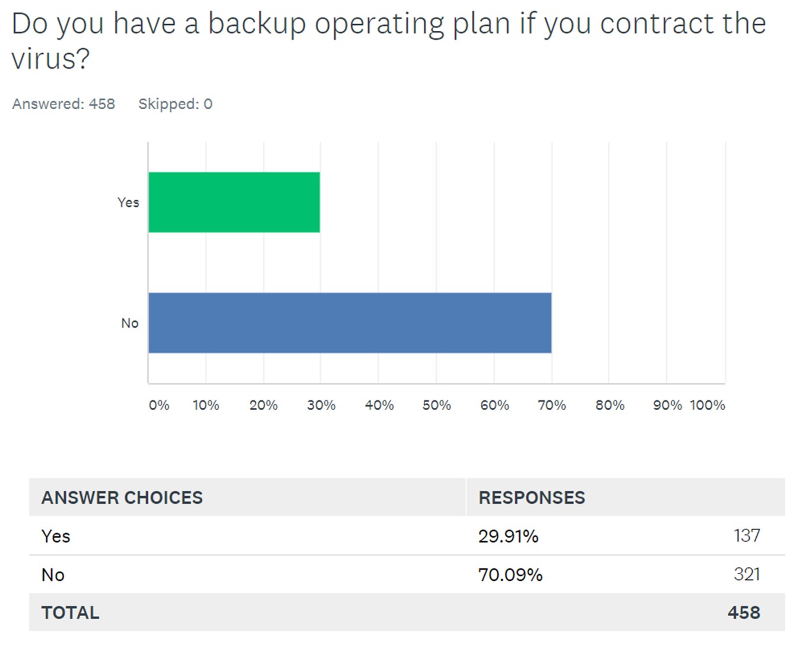Screen dimensions: 812x663
Task: Click the RESPONSES column header
Action: click(x=532, y=497)
